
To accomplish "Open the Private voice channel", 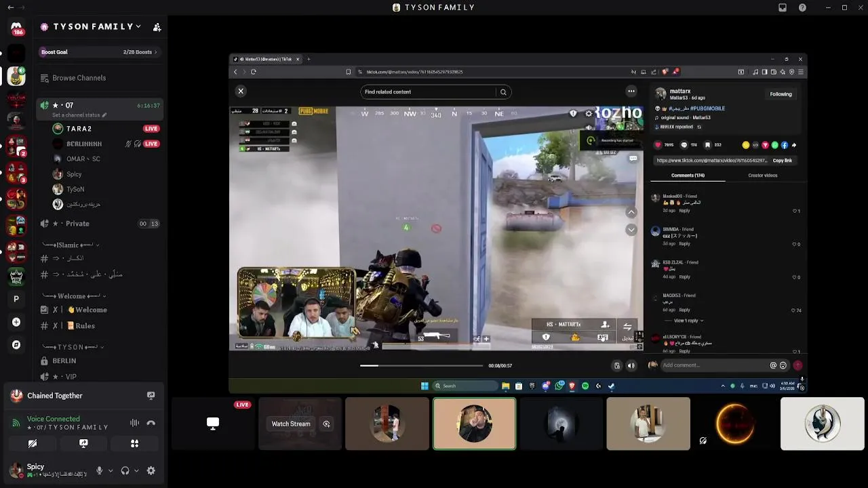I will 99,224.
